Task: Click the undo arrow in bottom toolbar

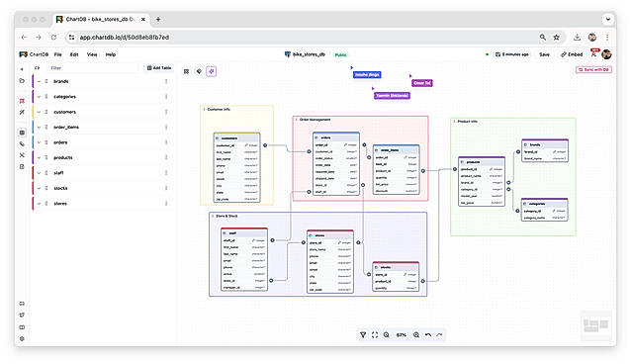Action: pyautogui.click(x=428, y=335)
